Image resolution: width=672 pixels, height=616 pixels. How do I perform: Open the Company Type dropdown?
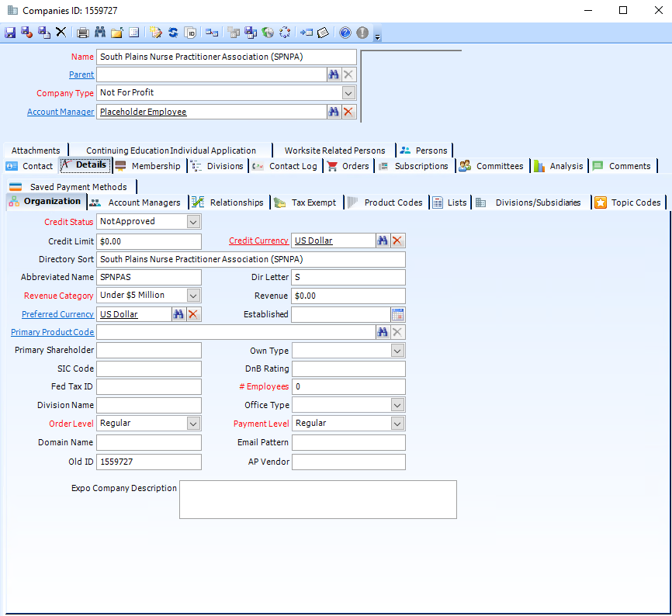pos(348,92)
